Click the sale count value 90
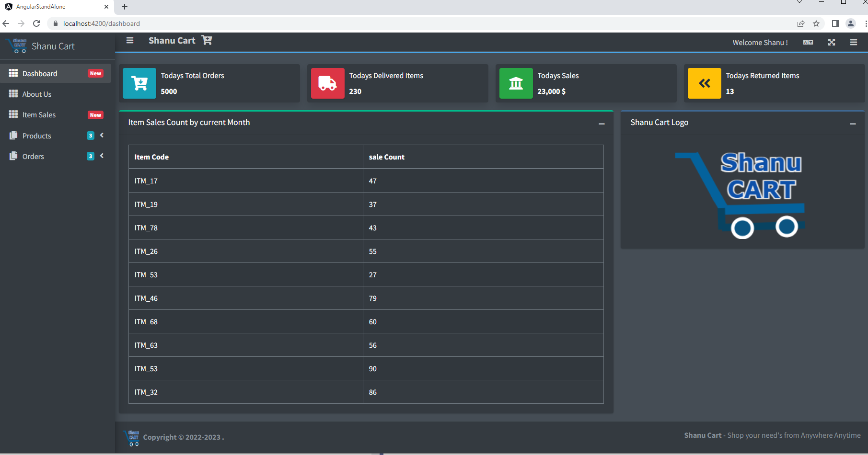Viewport: 868px width, 455px height. tap(373, 369)
